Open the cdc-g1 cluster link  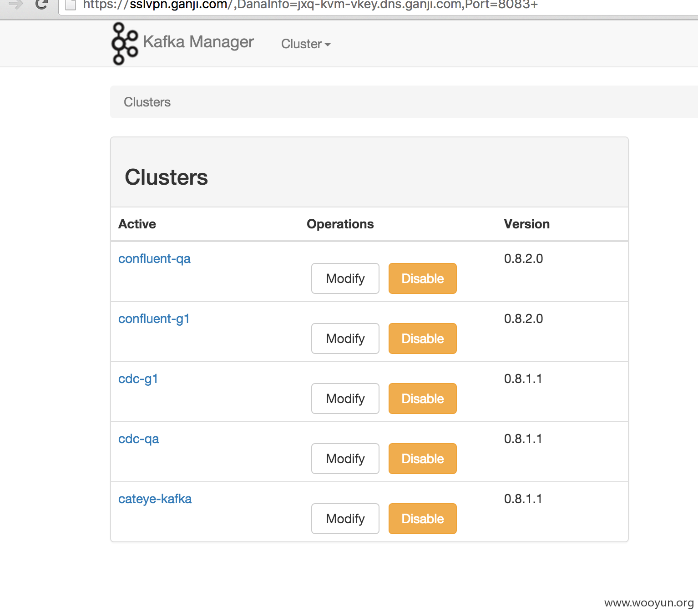point(138,379)
